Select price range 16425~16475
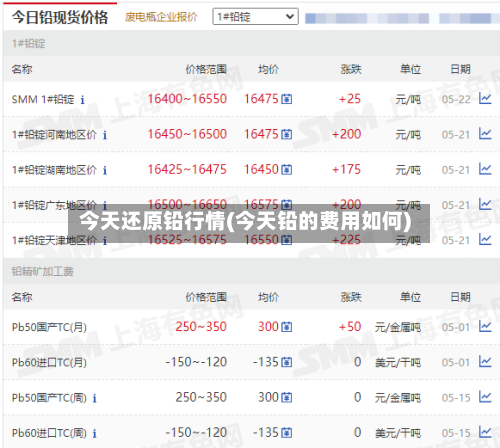The width and height of the screenshot is (500, 448). coord(187,169)
